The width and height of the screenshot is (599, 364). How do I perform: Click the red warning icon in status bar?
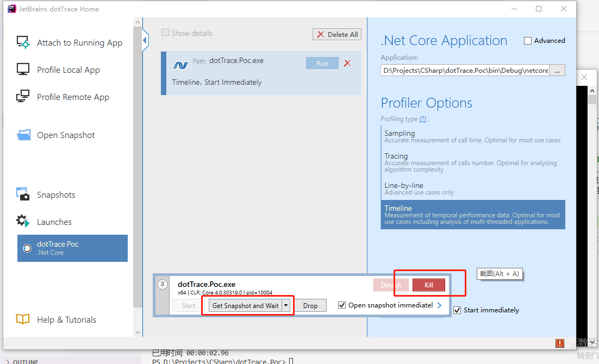click(x=560, y=343)
